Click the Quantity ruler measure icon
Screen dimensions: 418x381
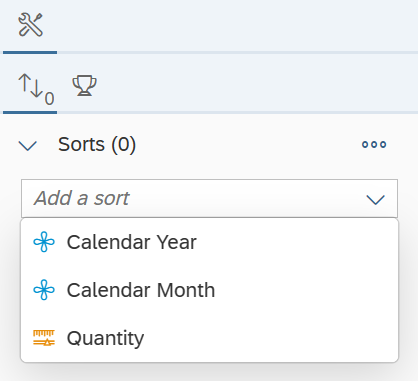coord(44,338)
